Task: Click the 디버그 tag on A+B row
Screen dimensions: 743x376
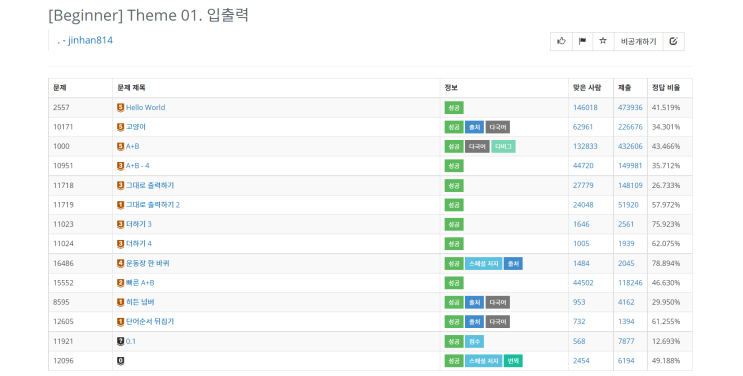Action: point(503,147)
